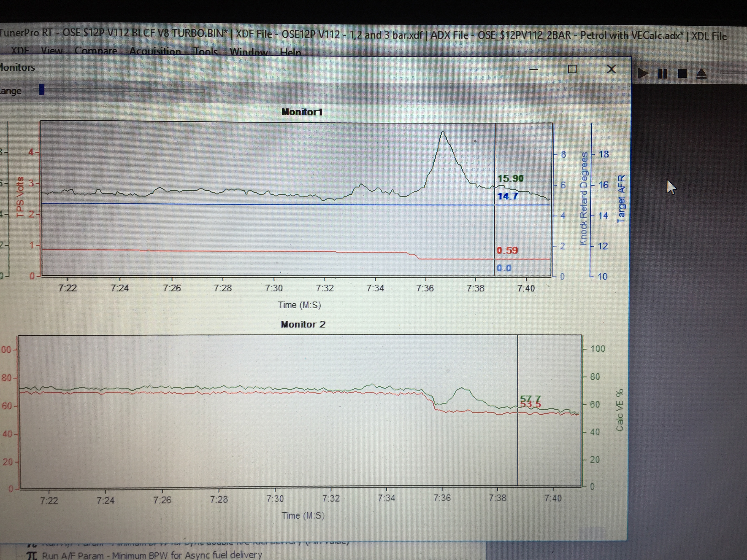
Task: Maximize the Monitors window
Action: click(x=572, y=69)
